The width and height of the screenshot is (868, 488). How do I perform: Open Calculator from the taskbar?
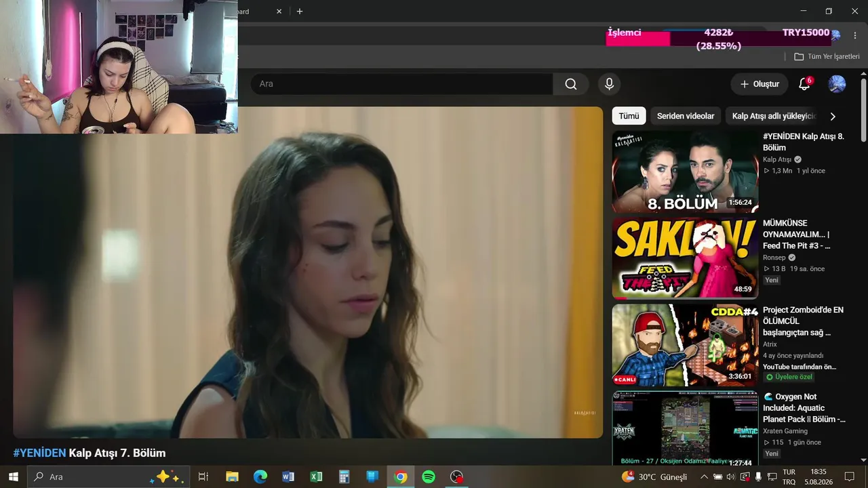point(344,476)
